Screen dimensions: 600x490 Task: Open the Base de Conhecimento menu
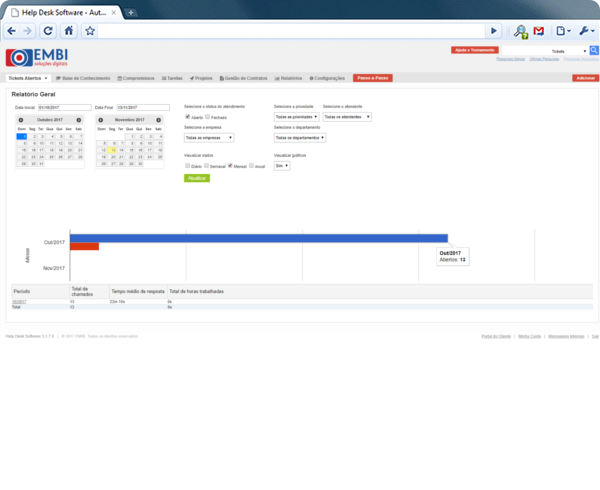point(84,77)
